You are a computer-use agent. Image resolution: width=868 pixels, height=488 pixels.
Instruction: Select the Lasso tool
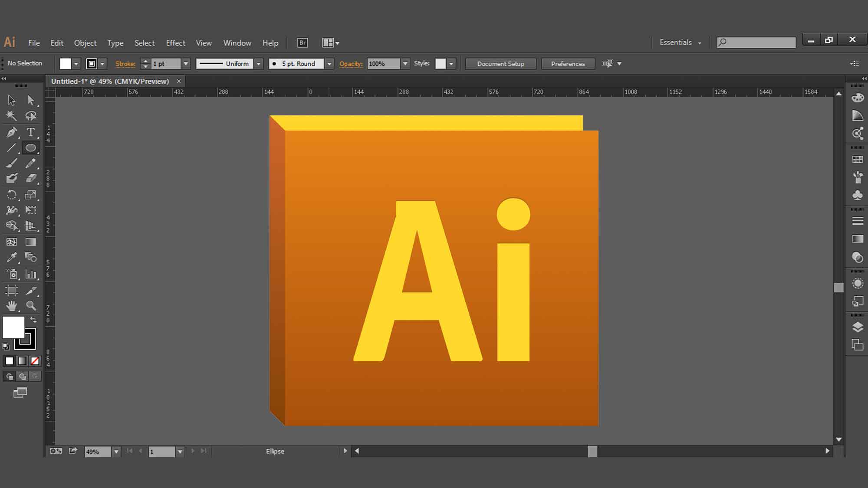coord(31,116)
